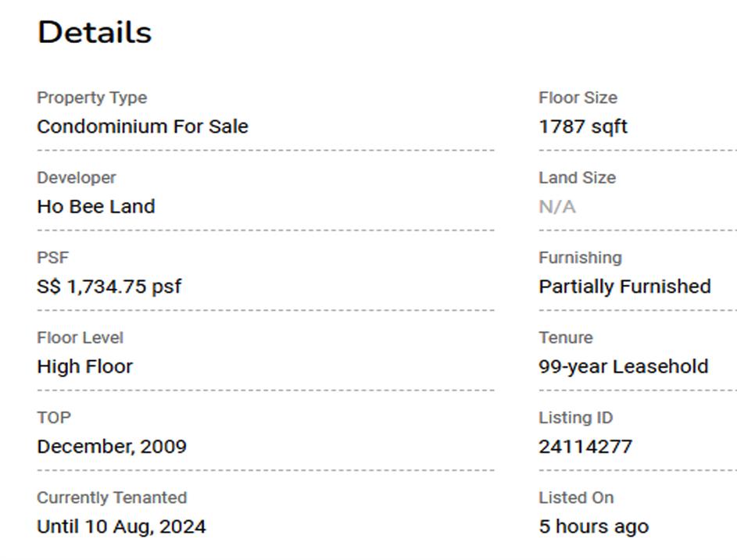Select the Condominium For Sale value
The height and width of the screenshot is (560, 737).
point(142,127)
